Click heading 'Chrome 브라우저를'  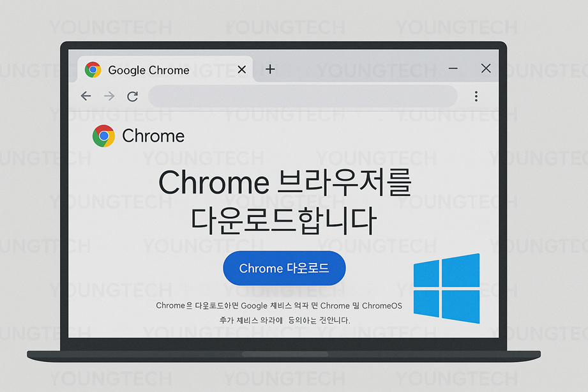(x=285, y=183)
